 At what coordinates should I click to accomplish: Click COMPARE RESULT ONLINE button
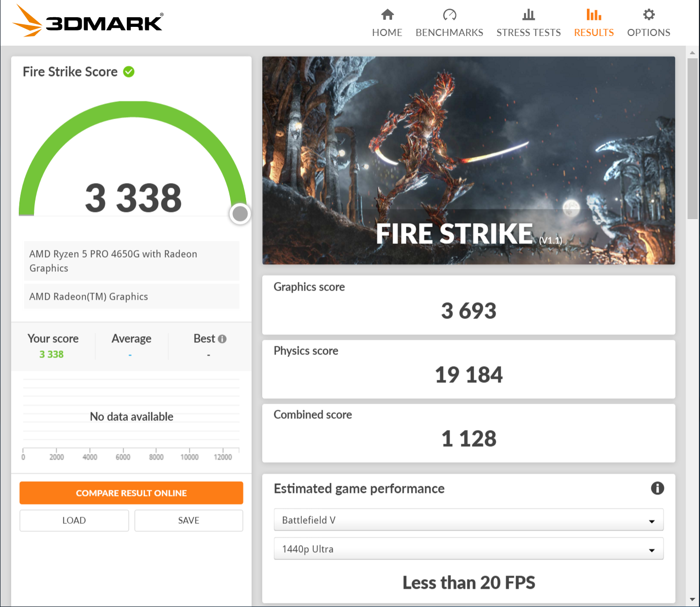pos(131,493)
